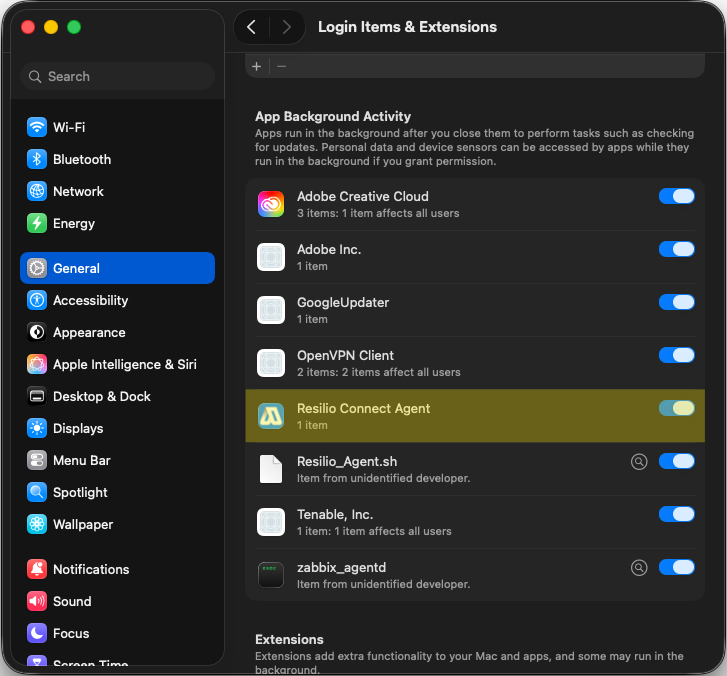The width and height of the screenshot is (727, 676).
Task: Click the Bluetooth icon in sidebar
Action: pyautogui.click(x=37, y=159)
